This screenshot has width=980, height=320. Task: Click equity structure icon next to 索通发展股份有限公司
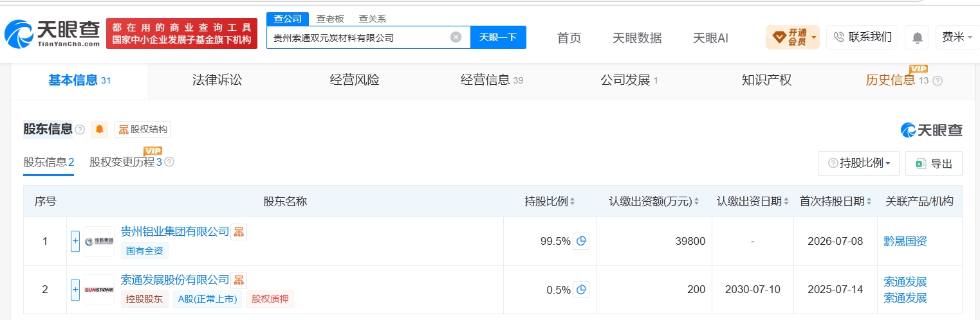239,280
